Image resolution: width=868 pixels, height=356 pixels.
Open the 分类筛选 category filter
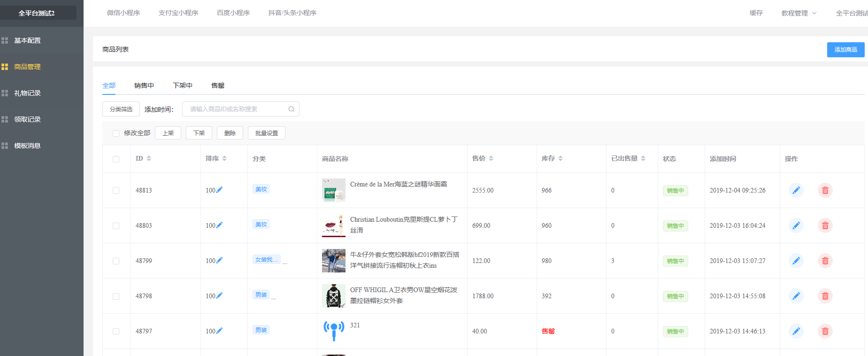point(121,109)
